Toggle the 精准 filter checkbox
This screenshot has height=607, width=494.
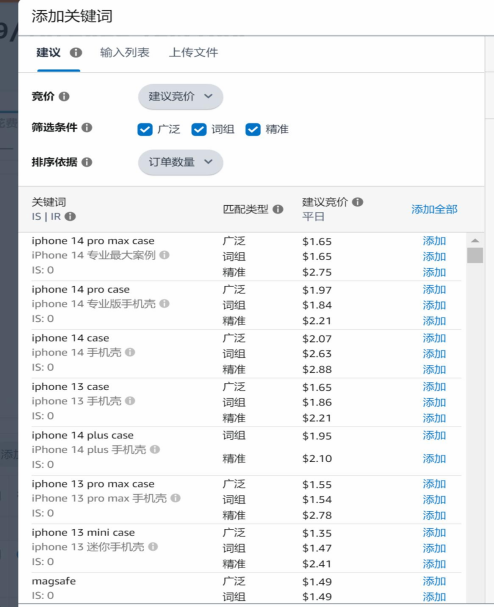[x=253, y=129]
